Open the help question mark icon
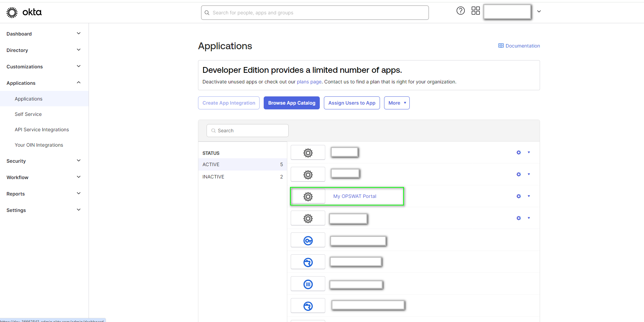644x322 pixels. pyautogui.click(x=461, y=11)
